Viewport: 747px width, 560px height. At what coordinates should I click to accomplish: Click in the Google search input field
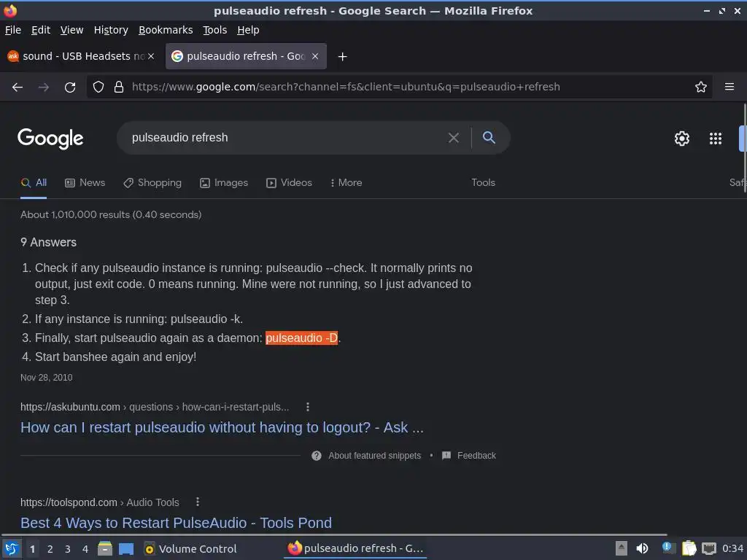pos(286,138)
